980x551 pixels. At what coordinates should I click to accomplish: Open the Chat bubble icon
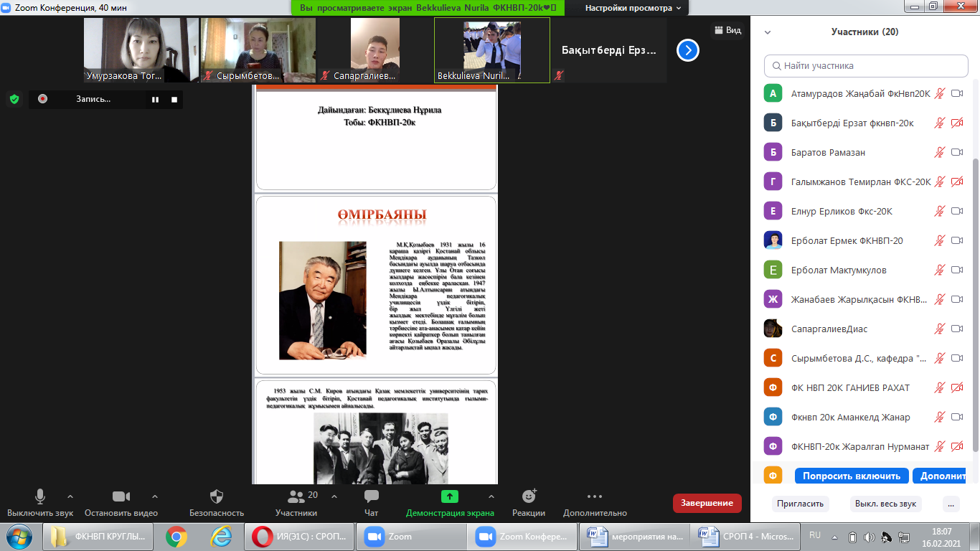[371, 496]
